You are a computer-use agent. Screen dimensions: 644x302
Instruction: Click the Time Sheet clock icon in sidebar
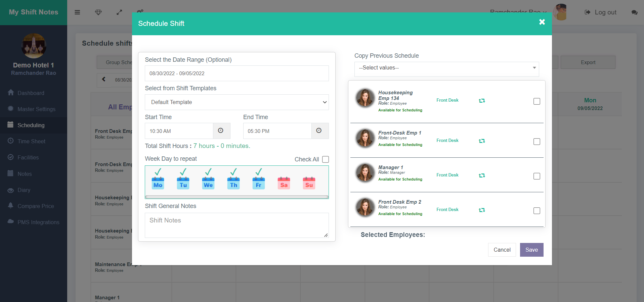(10, 141)
